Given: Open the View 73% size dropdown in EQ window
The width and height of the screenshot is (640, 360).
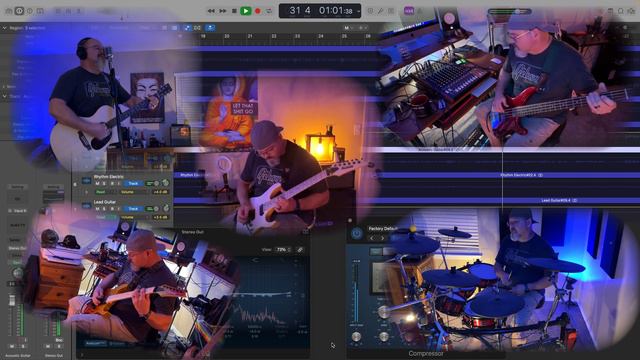Looking at the screenshot, I should tap(283, 249).
